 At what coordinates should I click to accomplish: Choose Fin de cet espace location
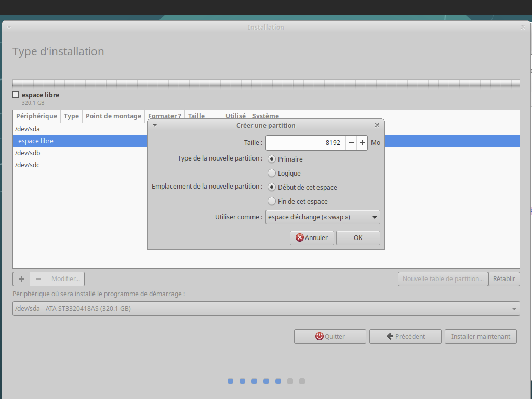[272, 201]
